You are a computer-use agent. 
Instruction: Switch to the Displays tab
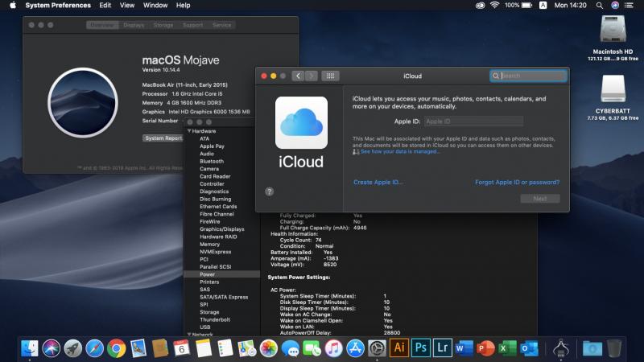[x=134, y=25]
